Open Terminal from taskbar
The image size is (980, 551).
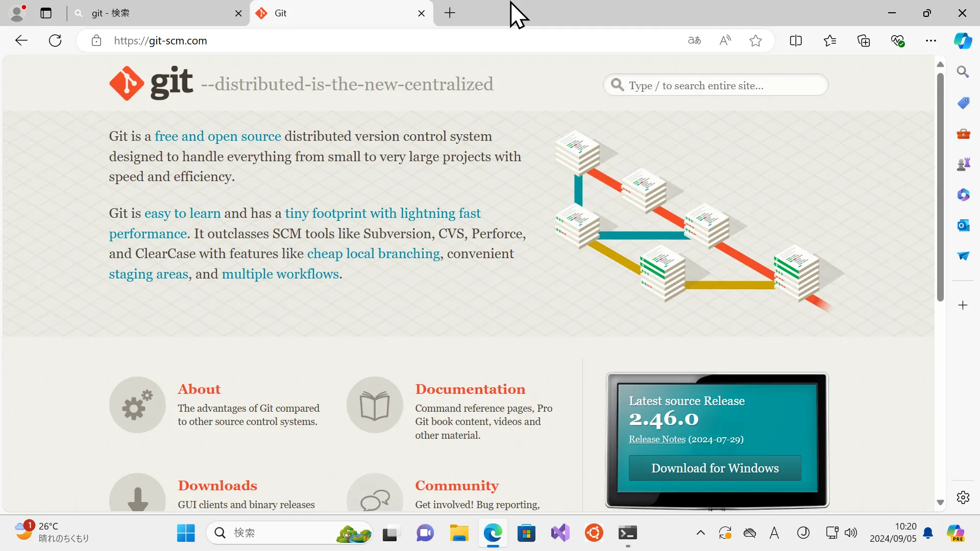[627, 533]
